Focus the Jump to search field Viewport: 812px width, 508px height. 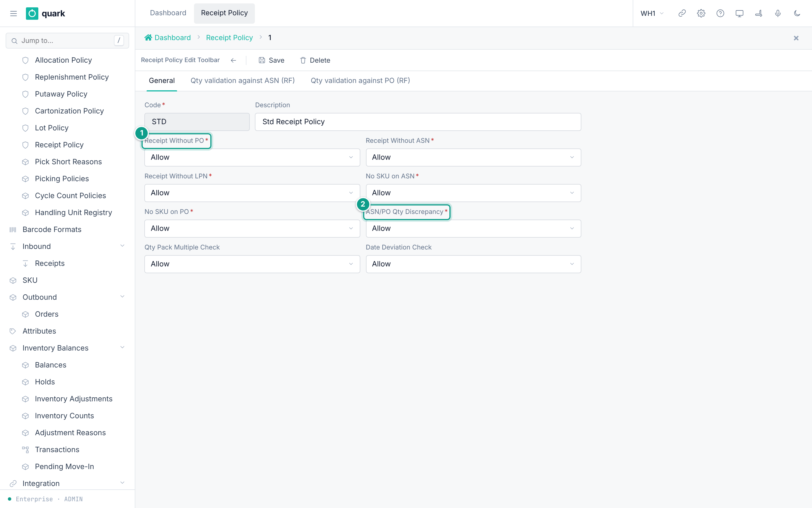click(67, 41)
